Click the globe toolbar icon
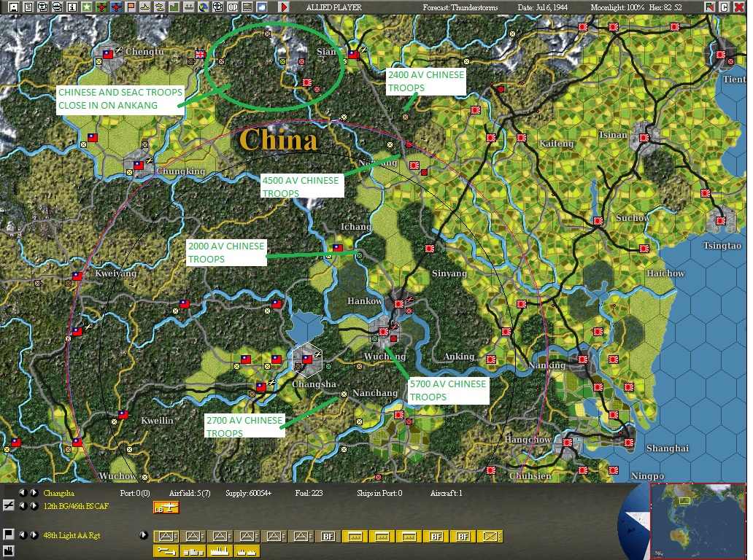Image resolution: width=753 pixels, height=560 pixels. [x=203, y=7]
